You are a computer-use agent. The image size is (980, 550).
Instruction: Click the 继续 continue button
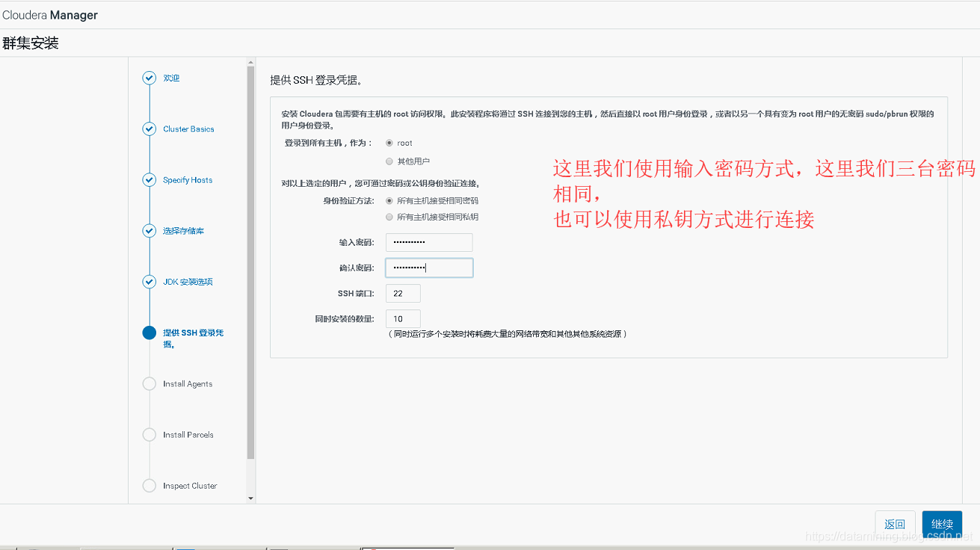[942, 525]
